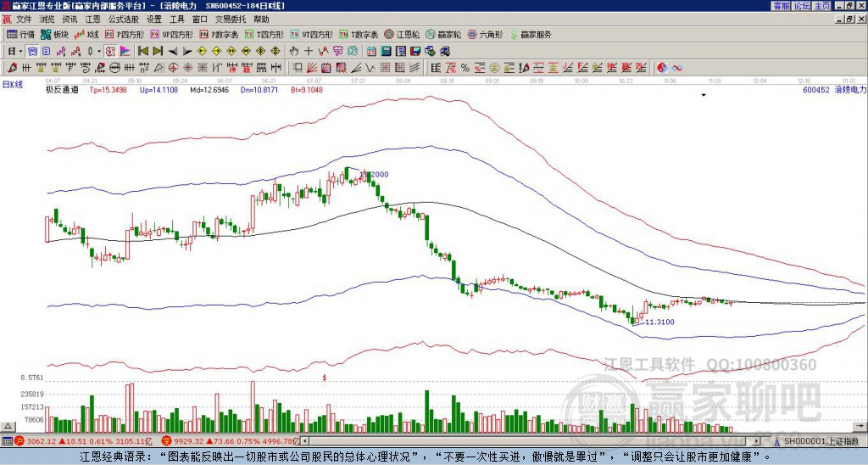Screen dimensions: 868x465
Task: Click the Bt=9.1048 indicator value
Action: pos(307,90)
